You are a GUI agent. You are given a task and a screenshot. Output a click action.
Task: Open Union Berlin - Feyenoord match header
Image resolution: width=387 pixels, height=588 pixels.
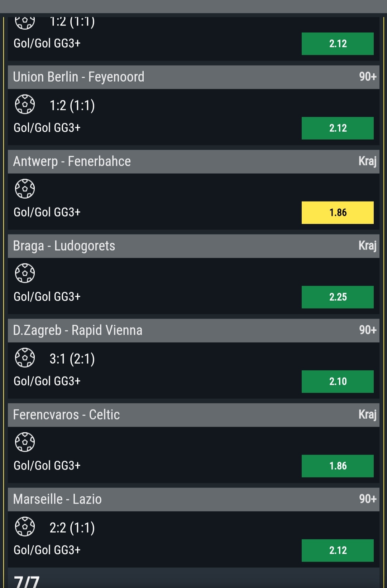point(79,77)
